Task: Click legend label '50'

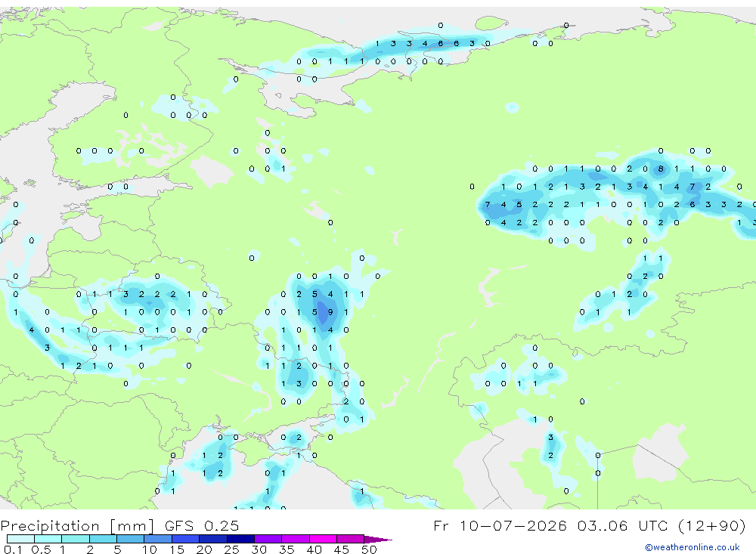Action: pyautogui.click(x=369, y=549)
